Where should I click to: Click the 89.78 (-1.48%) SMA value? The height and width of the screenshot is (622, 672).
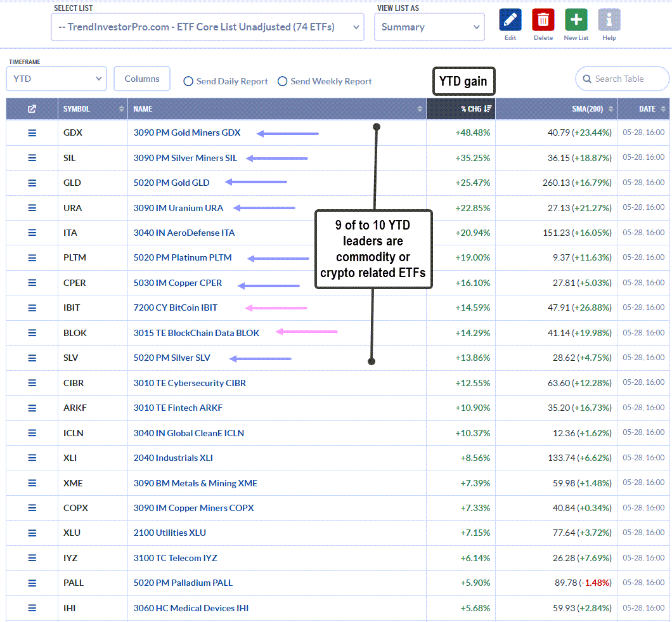coord(583,583)
